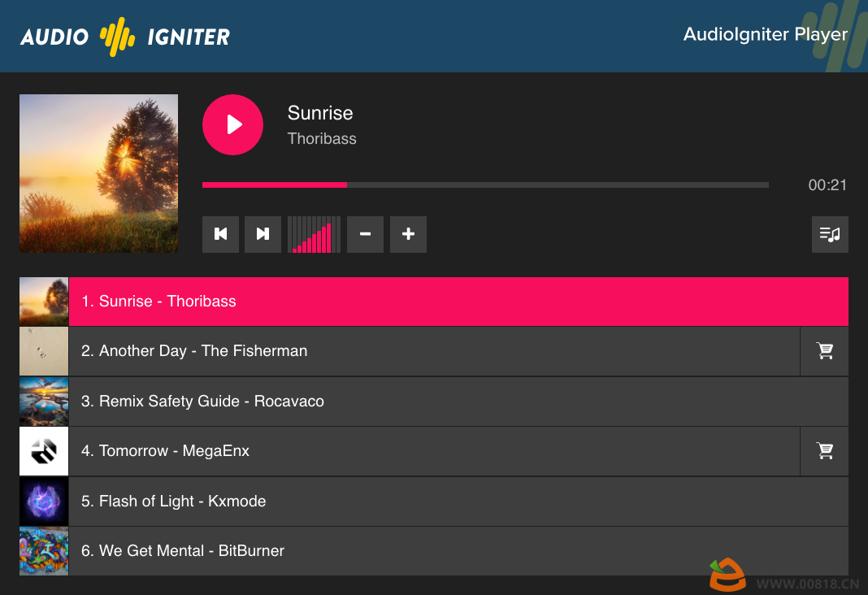Click the 00:21 time display
Screen dimensions: 868x595
click(x=827, y=185)
